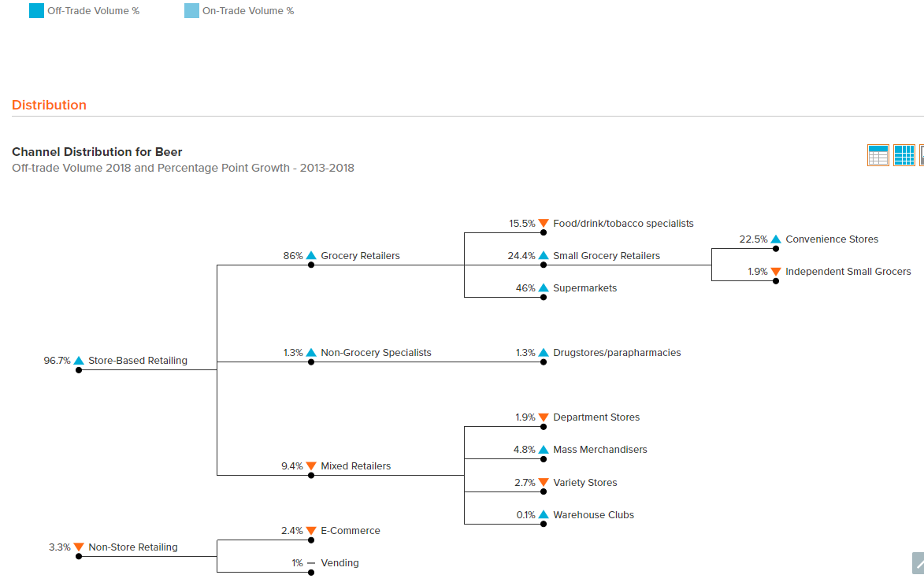Image resolution: width=924 pixels, height=586 pixels.
Task: Click up arrow beside Convenience Stores
Action: coord(776,239)
